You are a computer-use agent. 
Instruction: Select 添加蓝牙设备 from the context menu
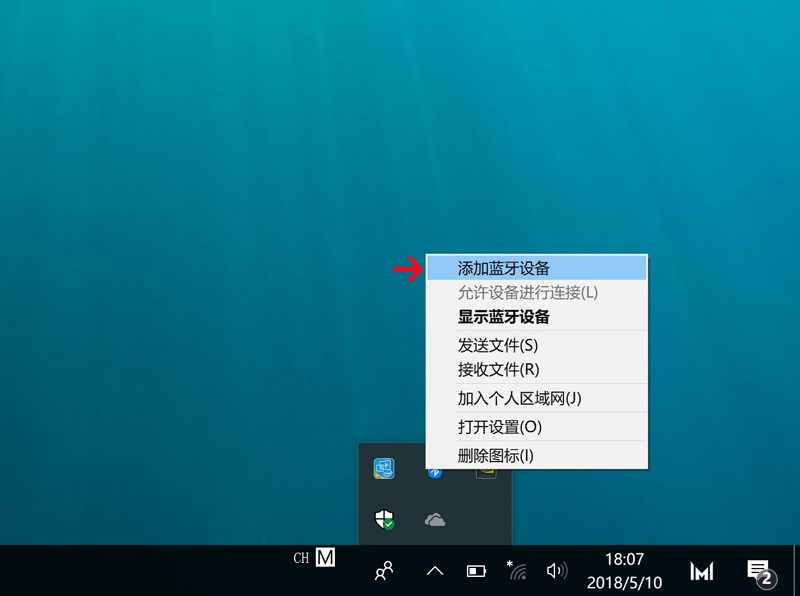[504, 268]
